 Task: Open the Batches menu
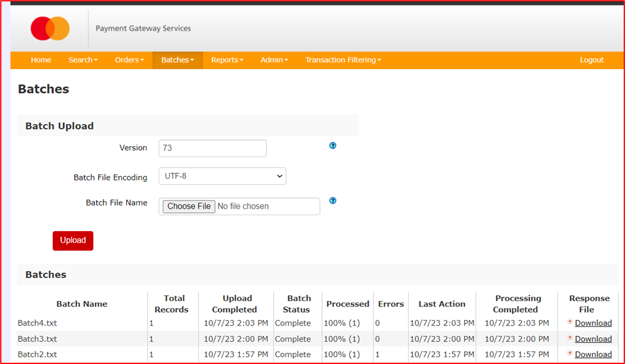[177, 60]
